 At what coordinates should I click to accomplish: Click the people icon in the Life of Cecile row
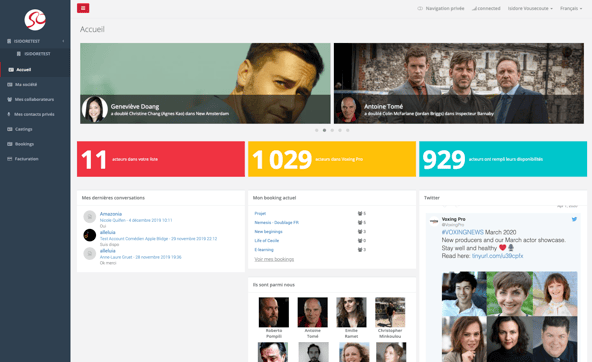[360, 241]
